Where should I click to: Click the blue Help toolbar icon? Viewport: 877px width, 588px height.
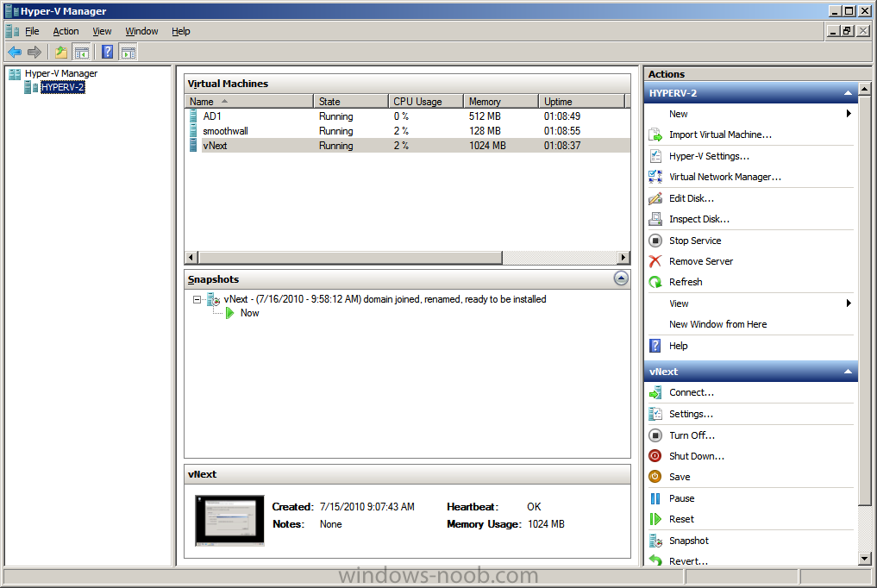coord(108,53)
